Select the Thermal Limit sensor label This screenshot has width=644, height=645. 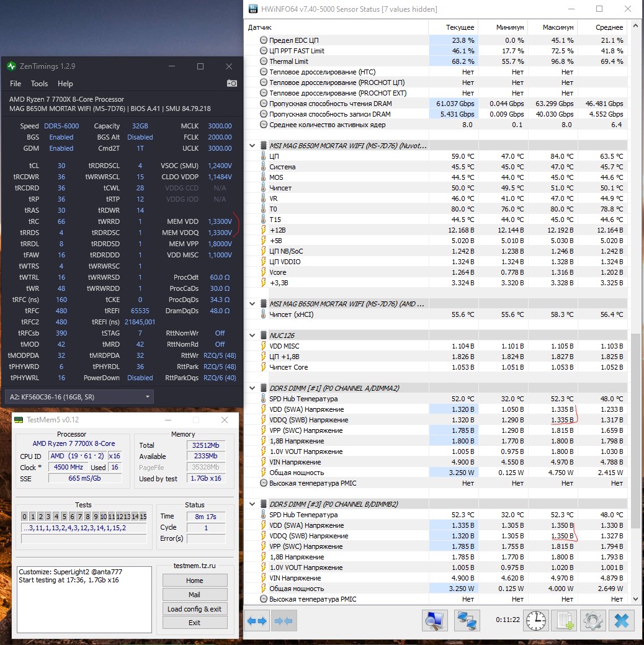coord(288,61)
